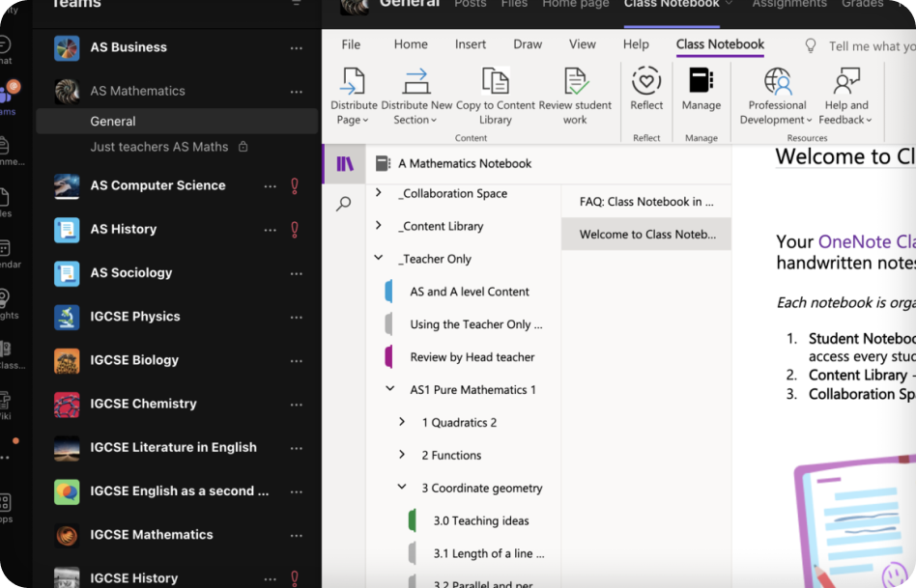Click the IGCSE English as a second avatar

[67, 492]
